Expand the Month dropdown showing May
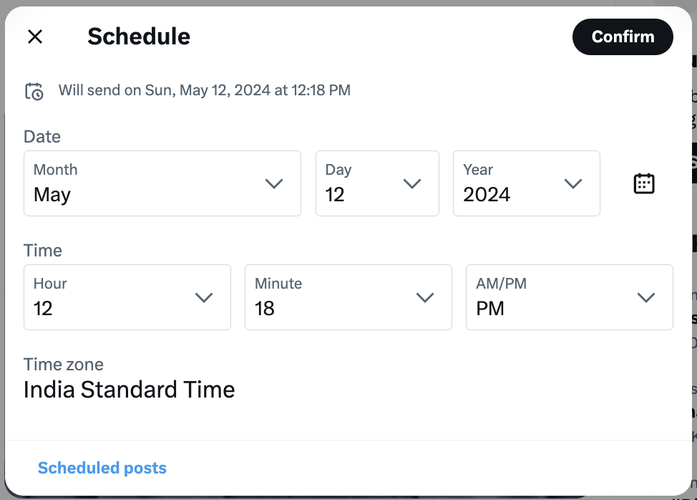 150,184
